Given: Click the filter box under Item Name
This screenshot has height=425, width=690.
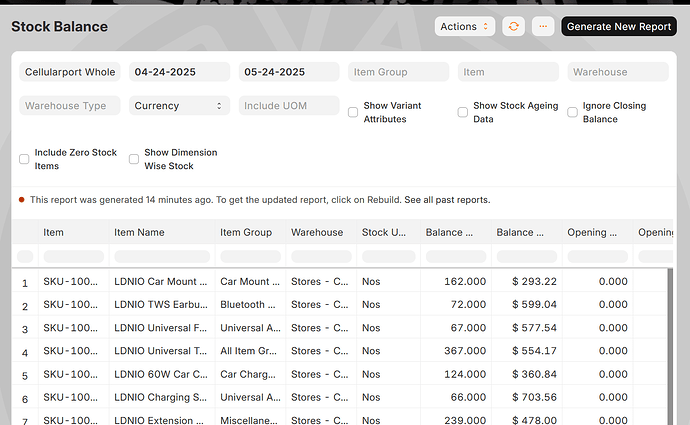Looking at the screenshot, I should point(162,256).
